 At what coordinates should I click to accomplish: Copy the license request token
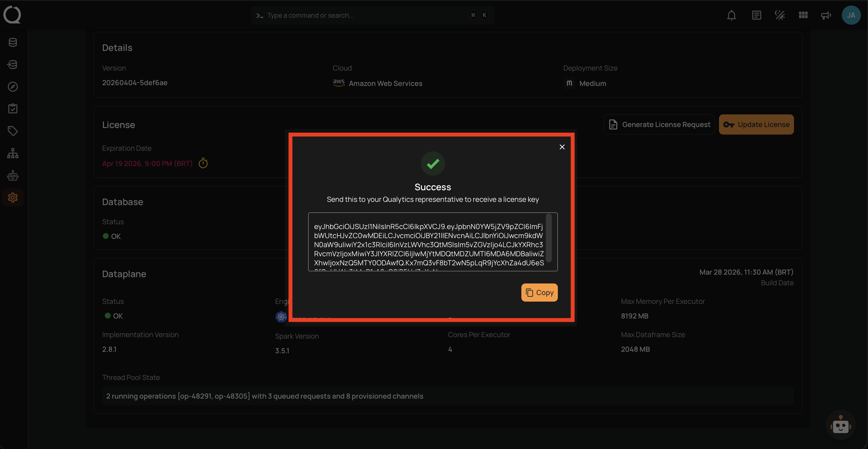(539, 293)
